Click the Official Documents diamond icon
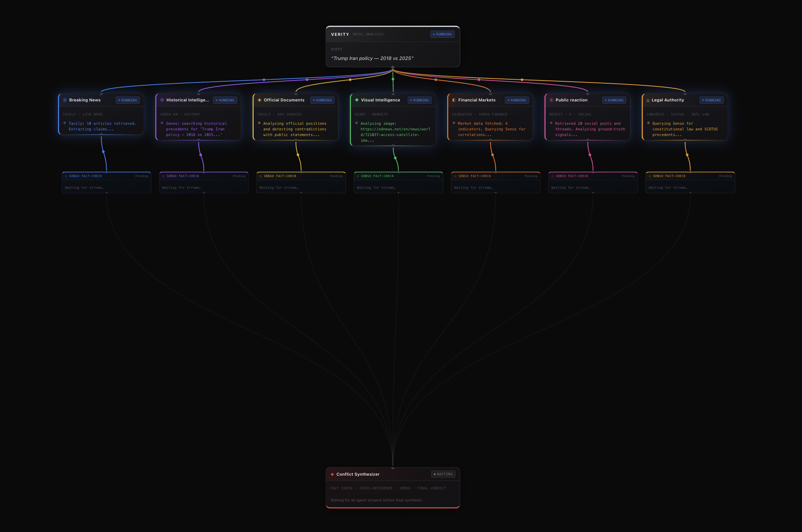The image size is (802, 532). 259,100
